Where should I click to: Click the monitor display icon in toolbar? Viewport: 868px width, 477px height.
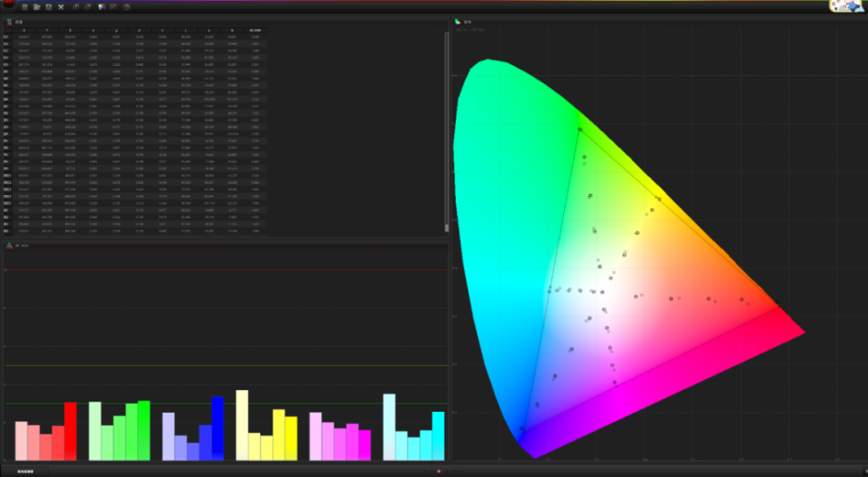(114, 7)
